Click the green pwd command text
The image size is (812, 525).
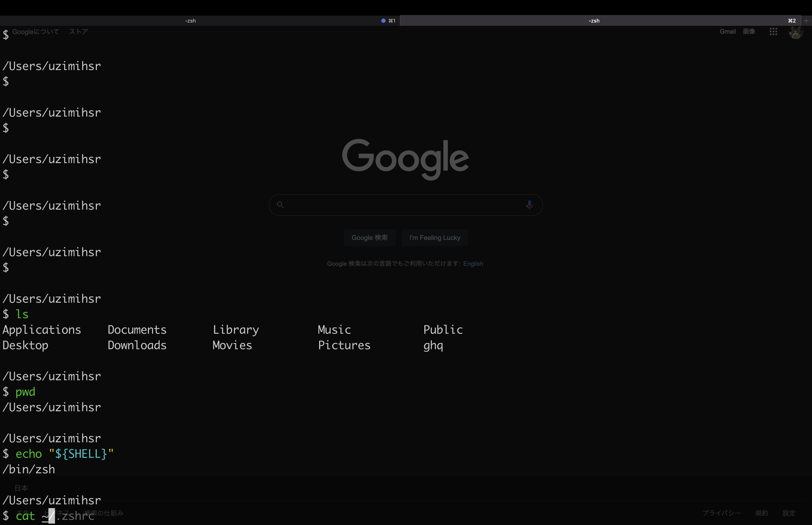[x=26, y=392]
